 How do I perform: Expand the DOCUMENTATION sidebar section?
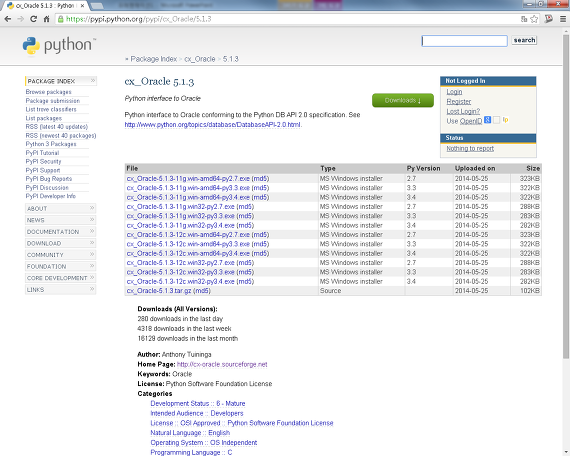coord(60,232)
